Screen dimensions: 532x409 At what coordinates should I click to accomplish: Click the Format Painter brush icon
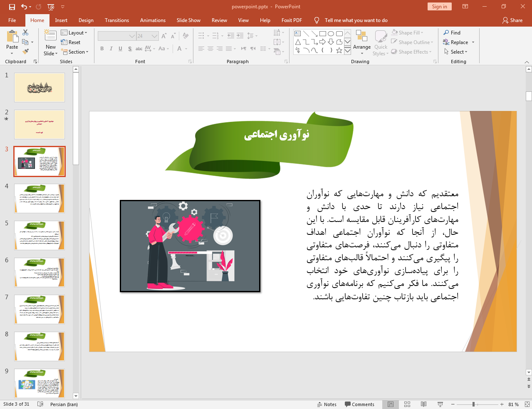[25, 52]
